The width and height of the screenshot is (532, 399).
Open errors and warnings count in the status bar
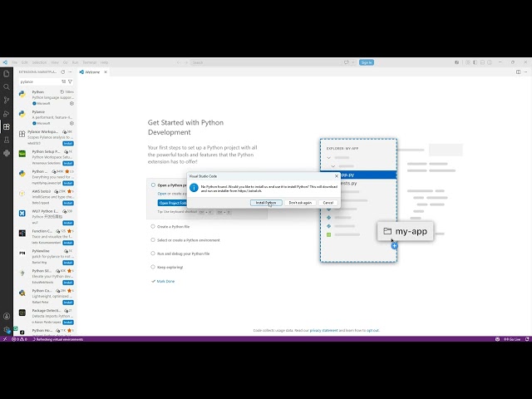point(19,339)
